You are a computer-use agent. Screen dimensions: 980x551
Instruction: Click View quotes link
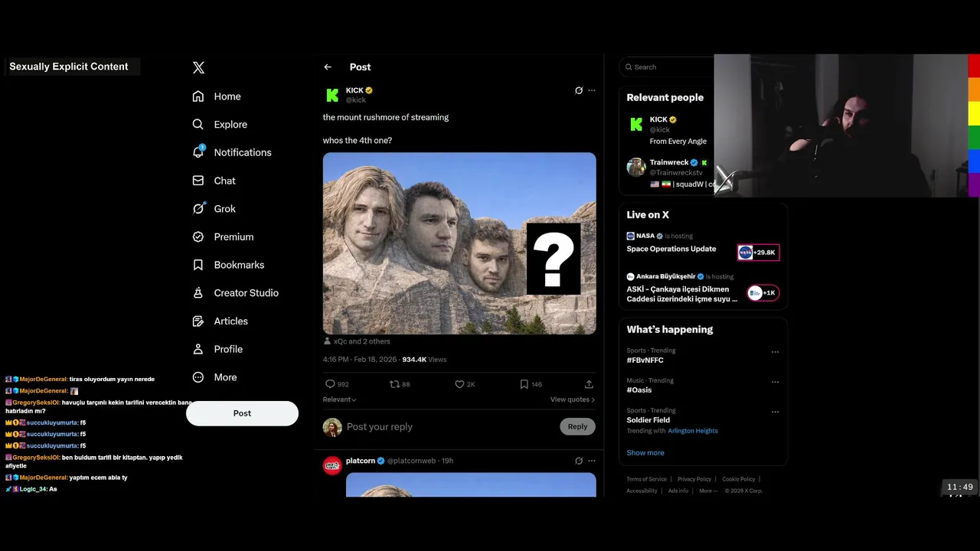point(573,399)
